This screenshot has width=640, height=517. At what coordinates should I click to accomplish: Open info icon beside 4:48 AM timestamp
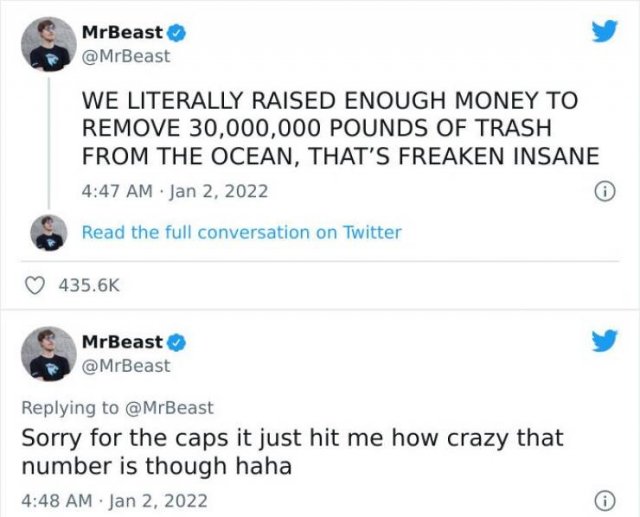[x=604, y=501]
